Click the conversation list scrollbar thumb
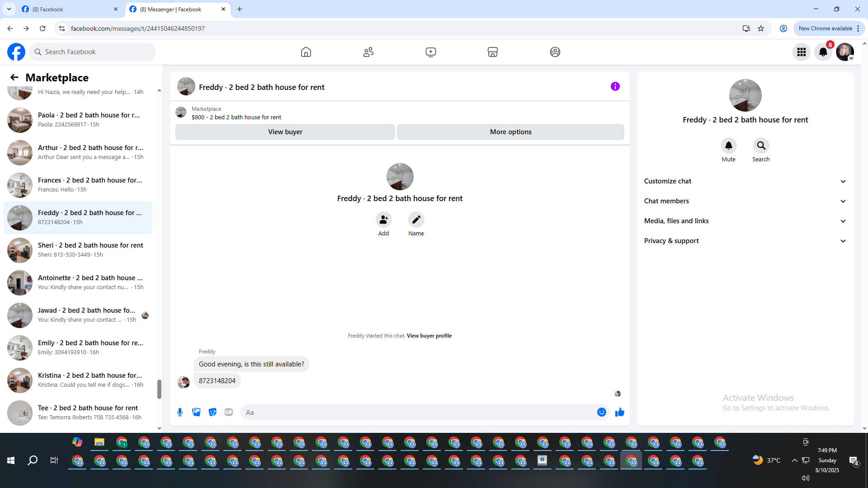868x488 pixels. 159,389
